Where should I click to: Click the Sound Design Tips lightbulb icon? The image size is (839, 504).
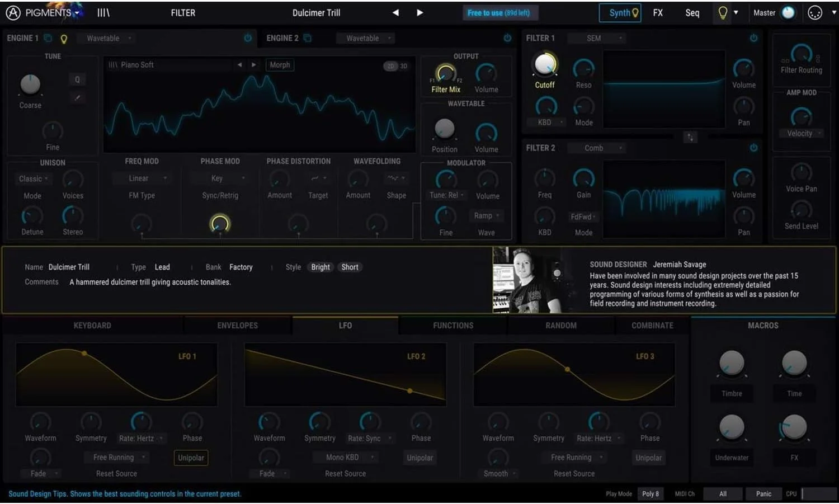pos(723,13)
